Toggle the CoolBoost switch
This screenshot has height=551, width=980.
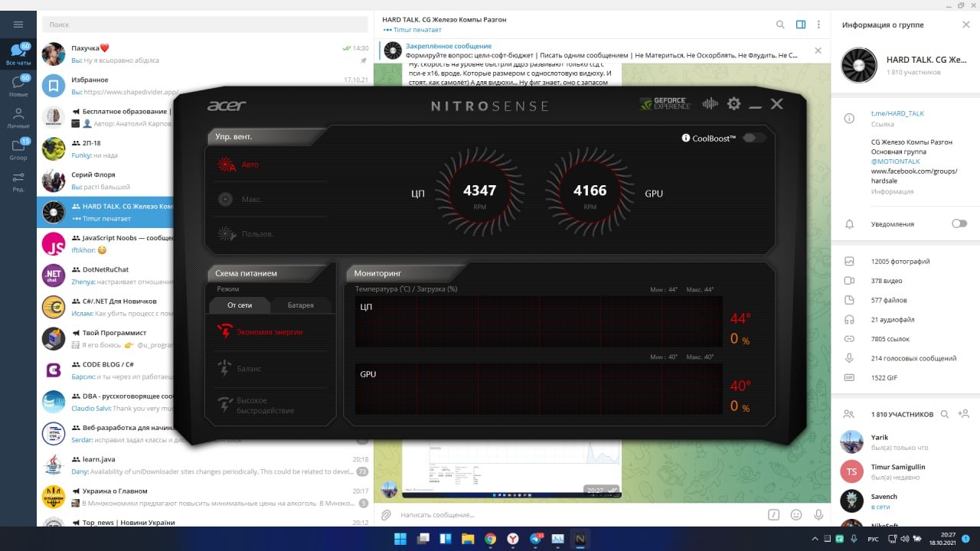click(x=753, y=138)
